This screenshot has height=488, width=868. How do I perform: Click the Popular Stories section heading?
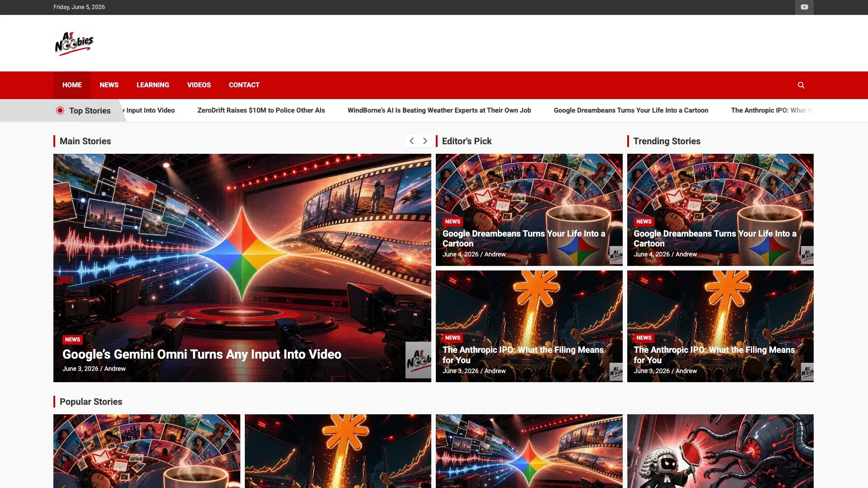[91, 402]
